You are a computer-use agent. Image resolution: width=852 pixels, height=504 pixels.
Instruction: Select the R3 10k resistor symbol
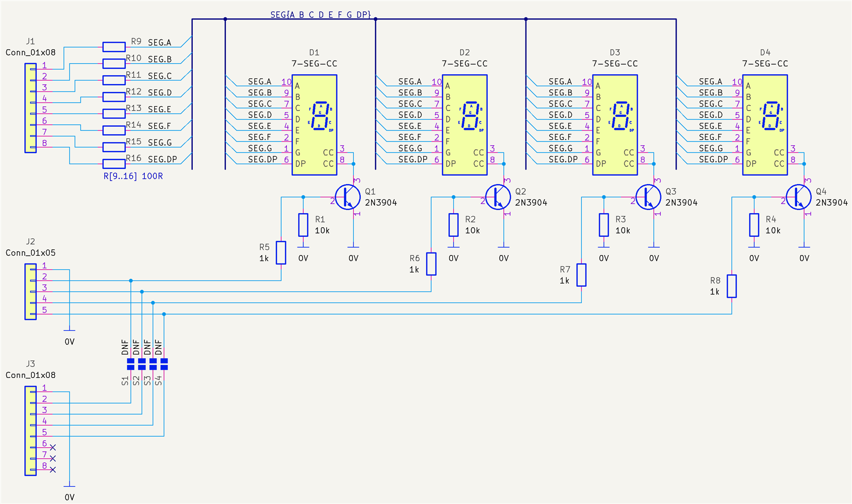coord(604,225)
